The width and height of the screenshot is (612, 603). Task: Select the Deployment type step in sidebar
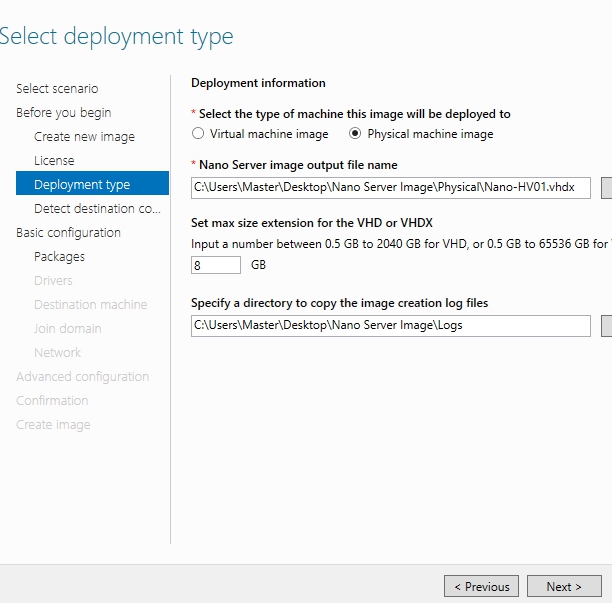(x=82, y=185)
